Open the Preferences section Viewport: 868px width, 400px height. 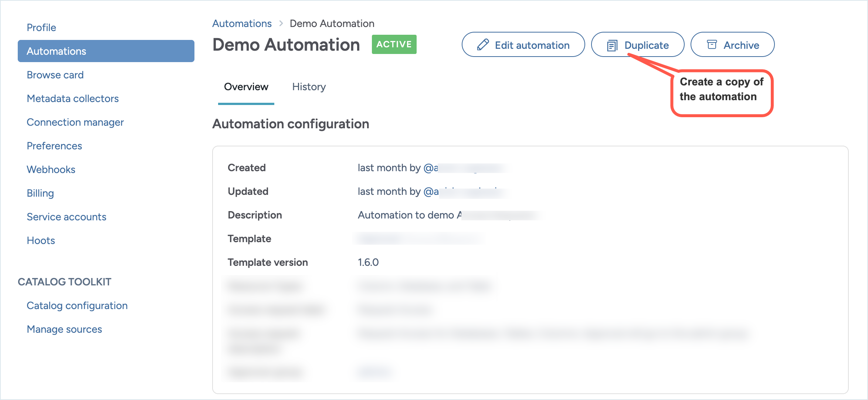pyautogui.click(x=54, y=146)
